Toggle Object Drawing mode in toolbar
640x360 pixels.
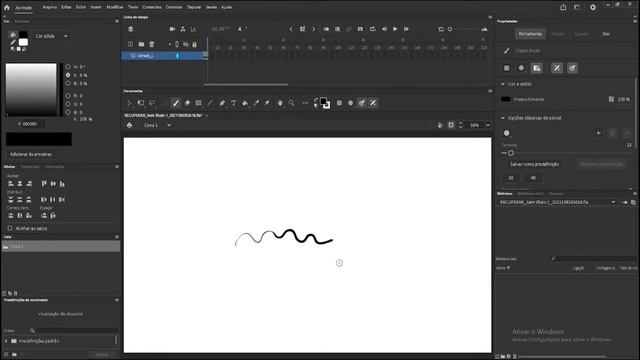pos(339,103)
